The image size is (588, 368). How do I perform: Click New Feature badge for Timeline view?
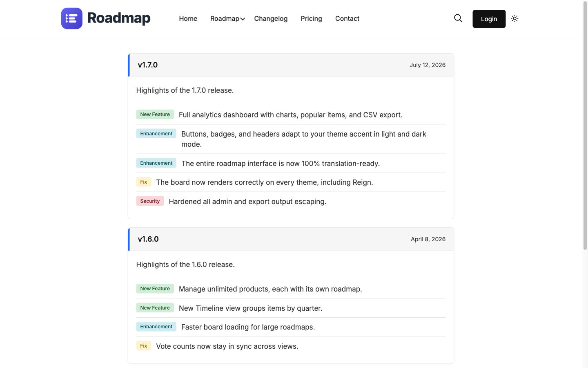(x=155, y=308)
